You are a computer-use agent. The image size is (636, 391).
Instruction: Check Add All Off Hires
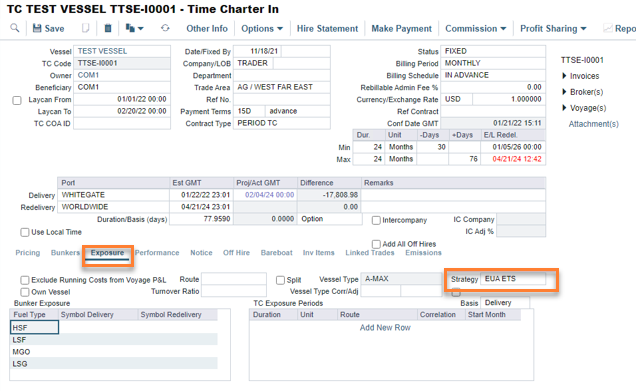[376, 244]
